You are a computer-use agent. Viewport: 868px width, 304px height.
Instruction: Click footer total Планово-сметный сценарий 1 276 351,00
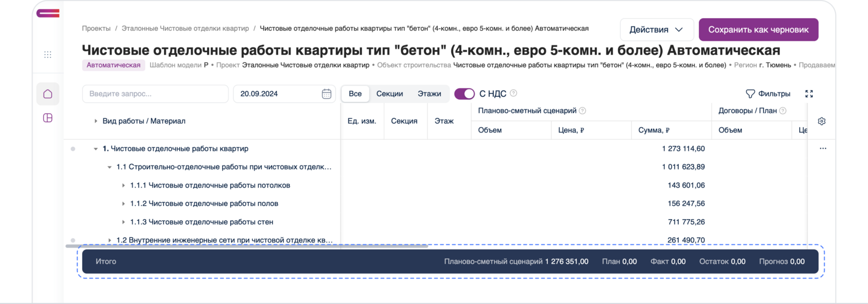(x=516, y=262)
